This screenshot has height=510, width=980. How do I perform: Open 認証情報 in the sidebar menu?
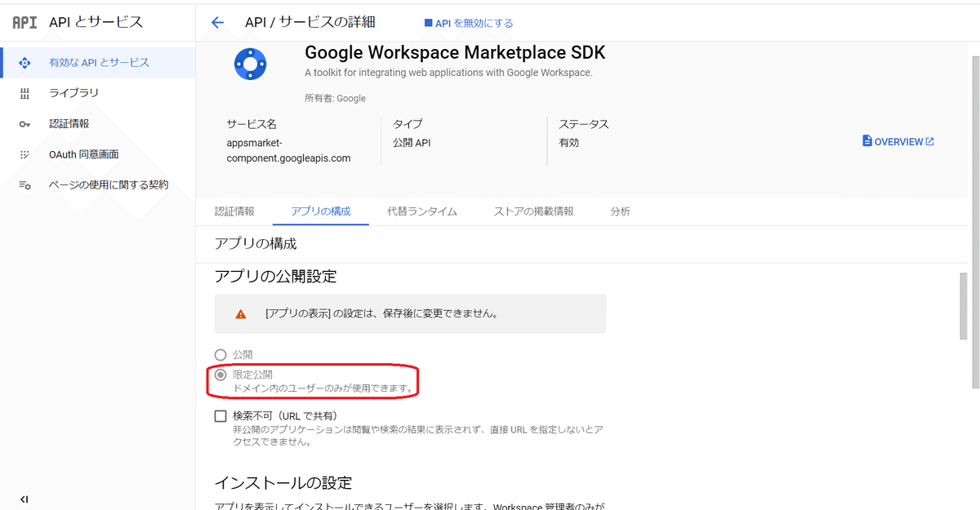(98, 124)
